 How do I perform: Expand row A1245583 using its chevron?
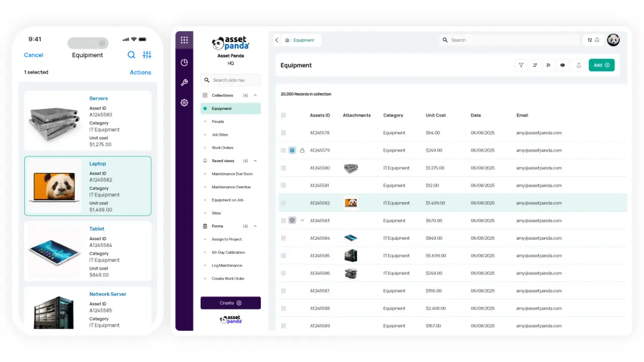302,220
